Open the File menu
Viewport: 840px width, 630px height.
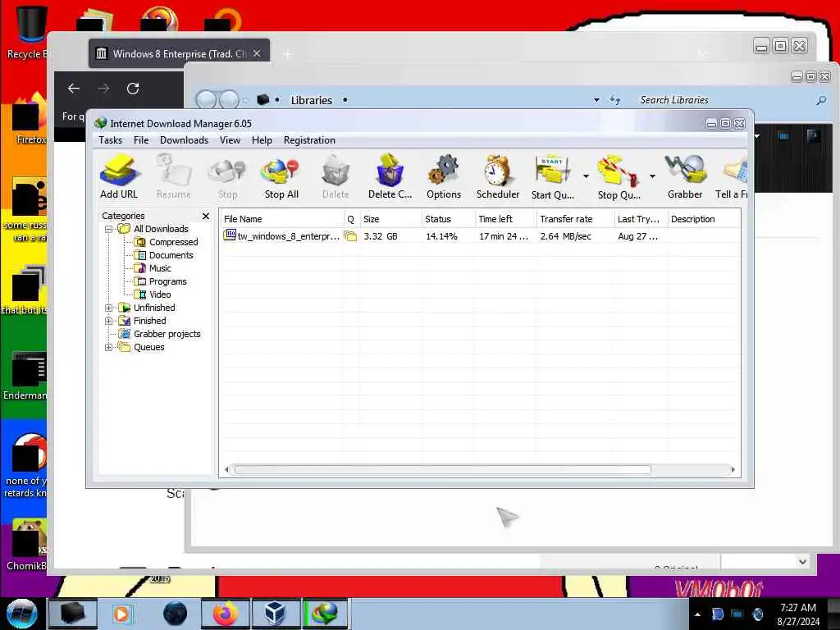(141, 140)
